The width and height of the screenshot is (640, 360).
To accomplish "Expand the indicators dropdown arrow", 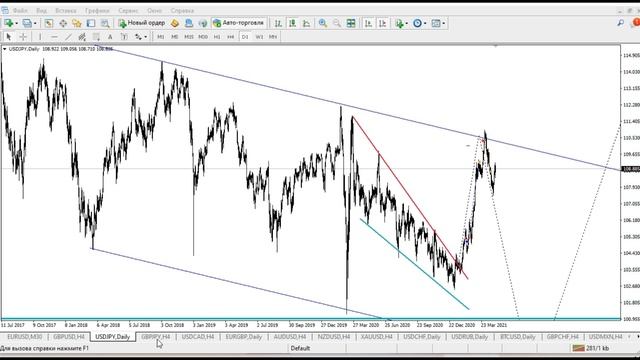I will coord(407,23).
